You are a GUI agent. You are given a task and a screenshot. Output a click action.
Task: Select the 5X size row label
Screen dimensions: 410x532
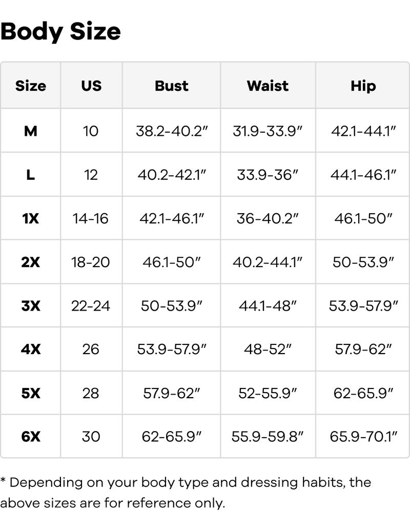pos(31,393)
